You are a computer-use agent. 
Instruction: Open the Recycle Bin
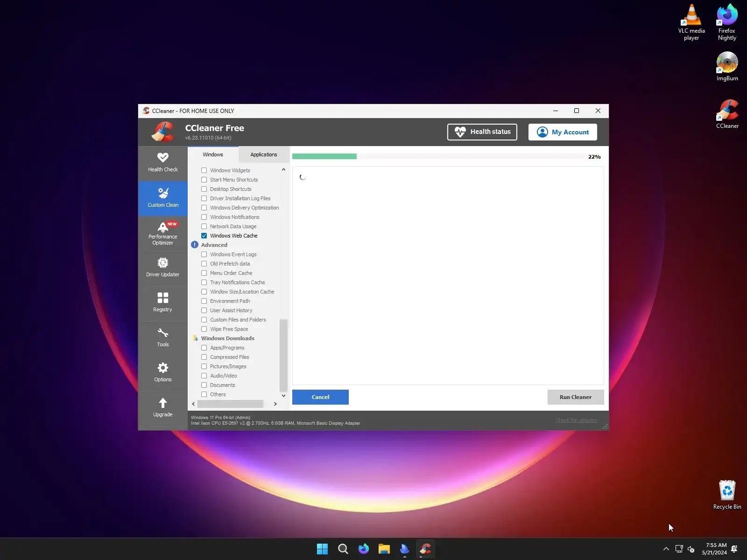727,495
